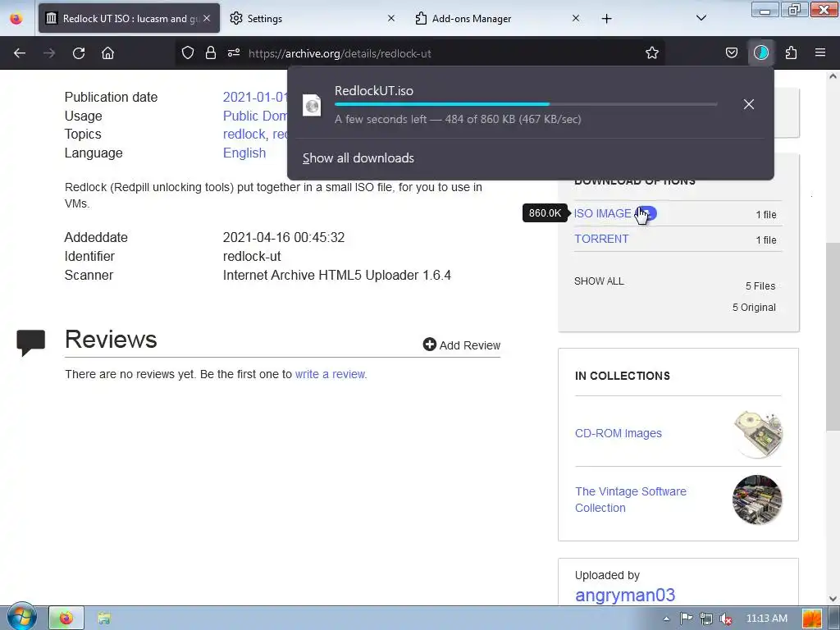The width and height of the screenshot is (840, 630).
Task: Close the Settings tab
Action: [391, 18]
